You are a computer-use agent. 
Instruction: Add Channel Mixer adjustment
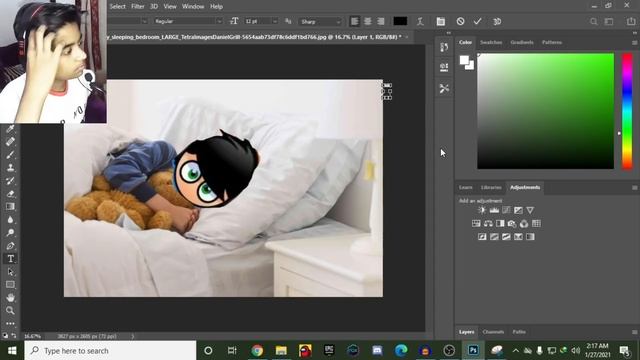coord(524,223)
